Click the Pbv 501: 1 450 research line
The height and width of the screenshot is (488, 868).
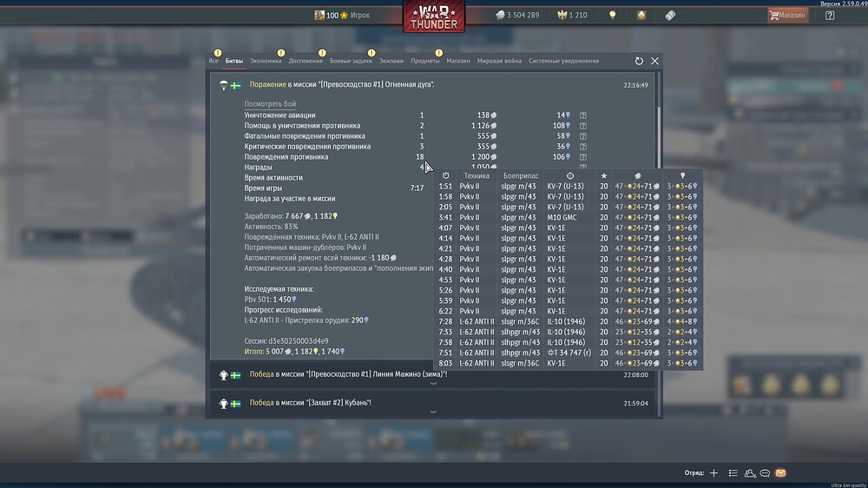270,300
